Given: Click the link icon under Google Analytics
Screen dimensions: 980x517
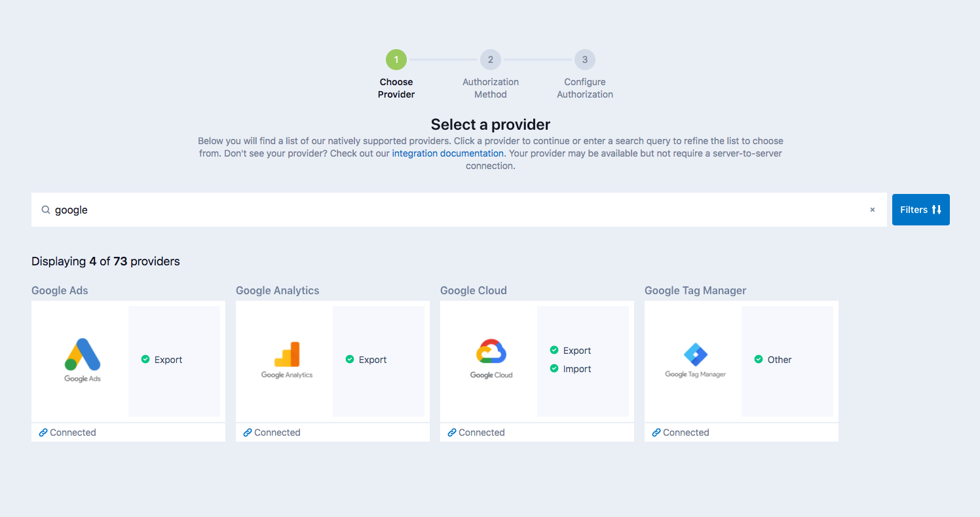Looking at the screenshot, I should click(x=248, y=432).
